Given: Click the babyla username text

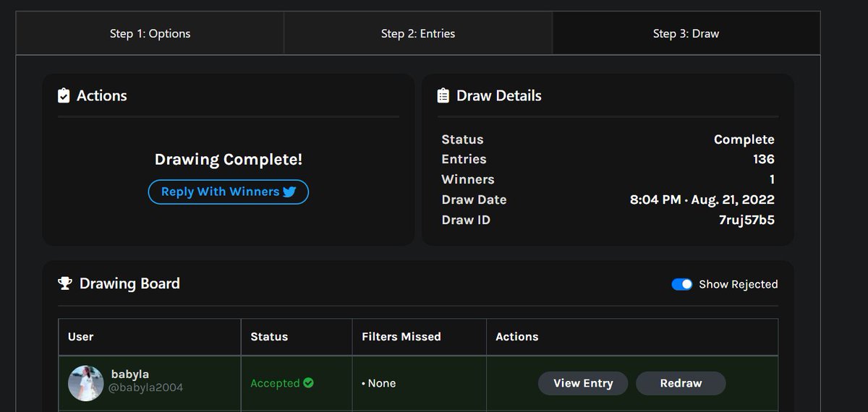Looking at the screenshot, I should click(x=129, y=374).
